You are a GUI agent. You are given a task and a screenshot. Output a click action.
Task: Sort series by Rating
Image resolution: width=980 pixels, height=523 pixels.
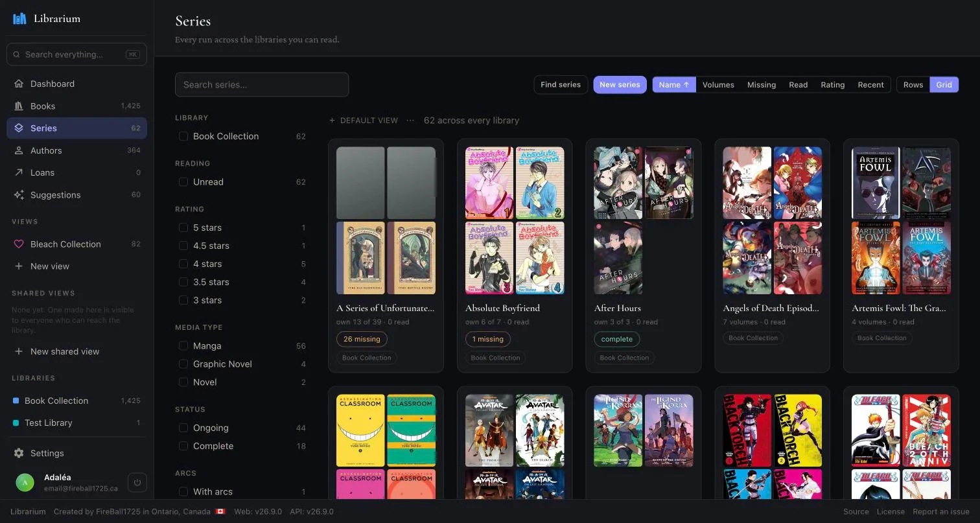click(x=833, y=85)
